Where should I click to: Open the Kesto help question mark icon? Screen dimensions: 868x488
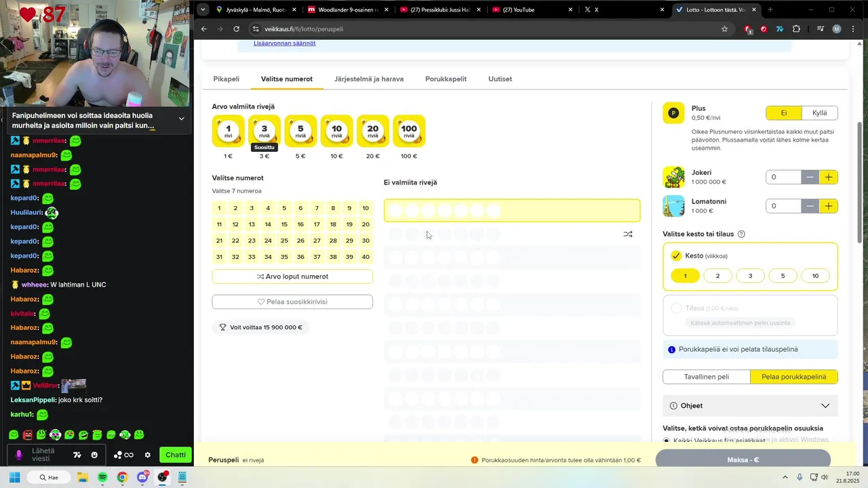pyautogui.click(x=741, y=235)
